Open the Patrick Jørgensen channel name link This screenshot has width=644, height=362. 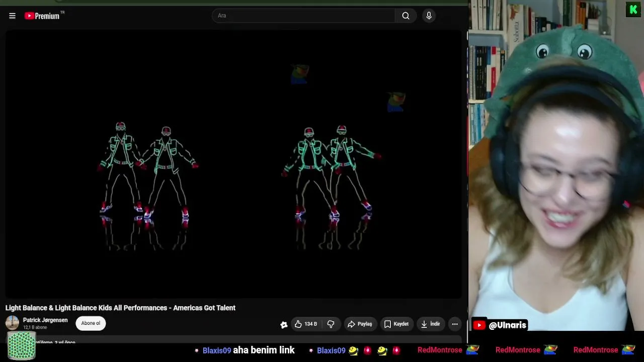[45, 320]
